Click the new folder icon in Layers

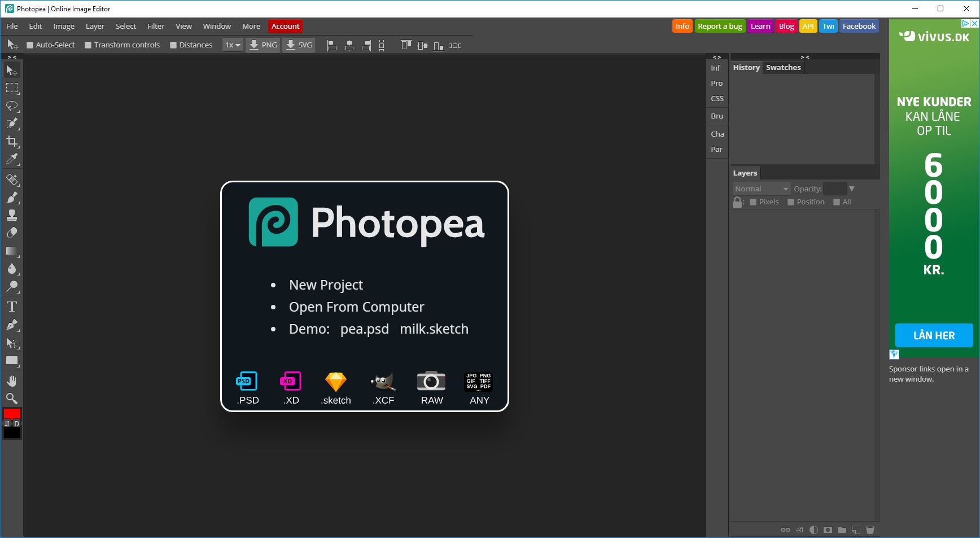[x=842, y=530]
